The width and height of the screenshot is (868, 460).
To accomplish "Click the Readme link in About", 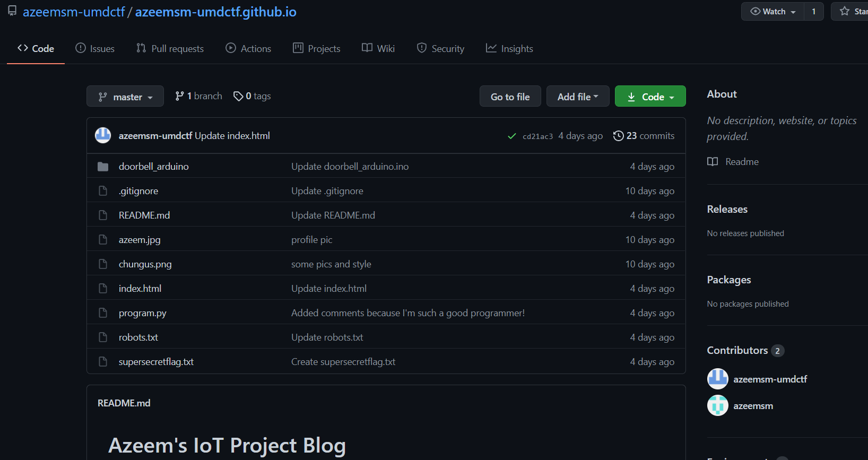I will [742, 162].
